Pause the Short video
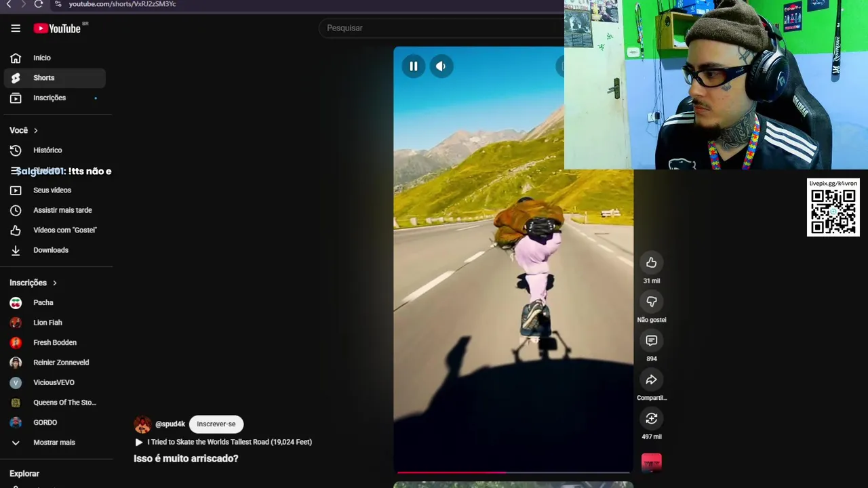Image resolution: width=868 pixels, height=488 pixels. point(413,66)
